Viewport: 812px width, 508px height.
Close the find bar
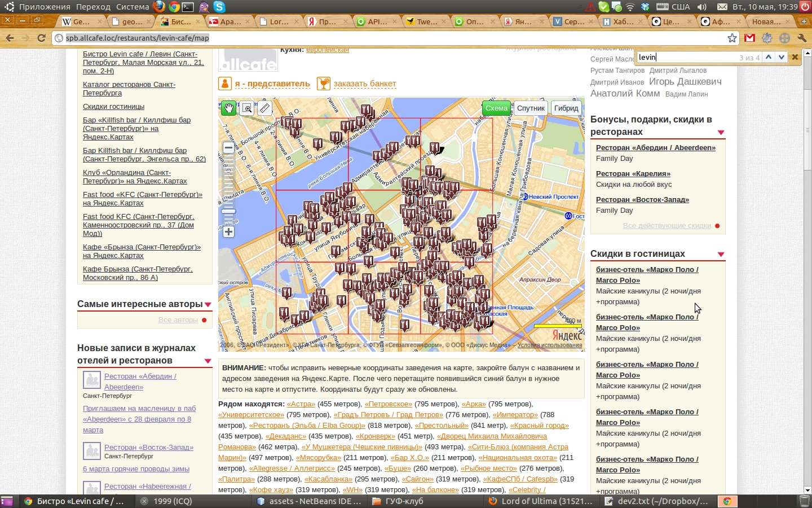(795, 57)
